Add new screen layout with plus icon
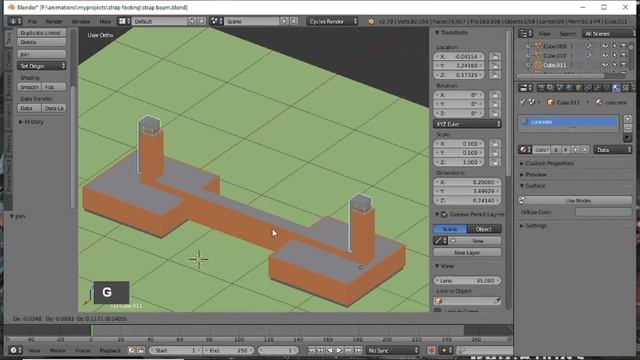This screenshot has width=640, height=360. click(192, 21)
